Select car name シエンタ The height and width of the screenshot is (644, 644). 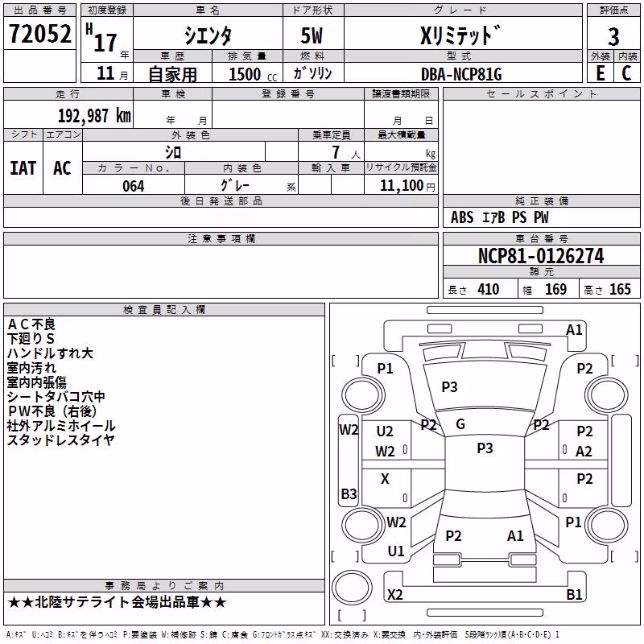[208, 35]
